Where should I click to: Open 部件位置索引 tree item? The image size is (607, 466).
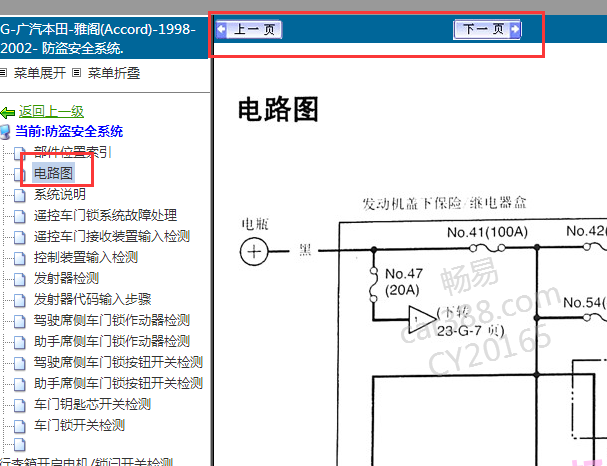pos(72,152)
